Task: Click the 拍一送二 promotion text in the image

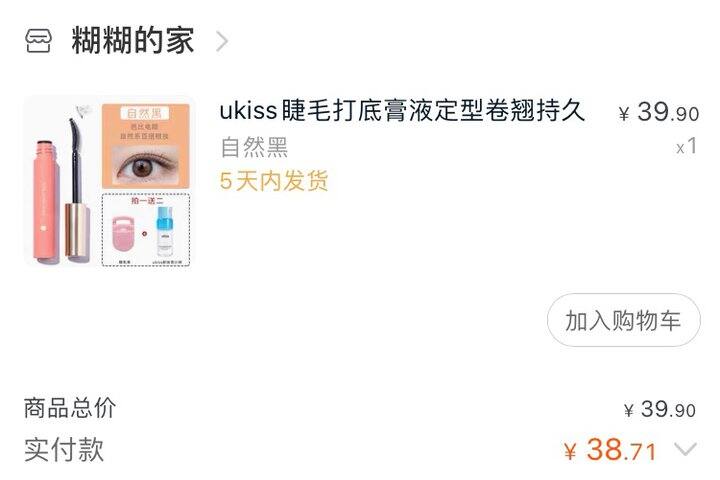Action: (147, 201)
